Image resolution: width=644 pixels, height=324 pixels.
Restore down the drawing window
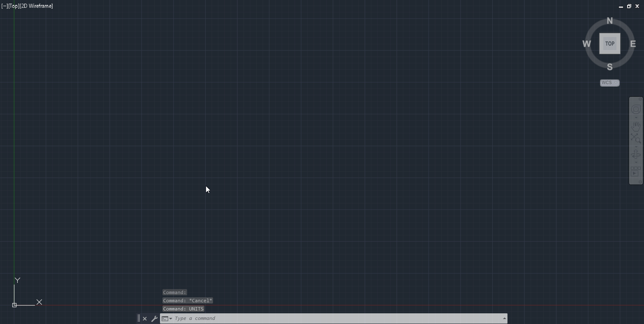629,6
